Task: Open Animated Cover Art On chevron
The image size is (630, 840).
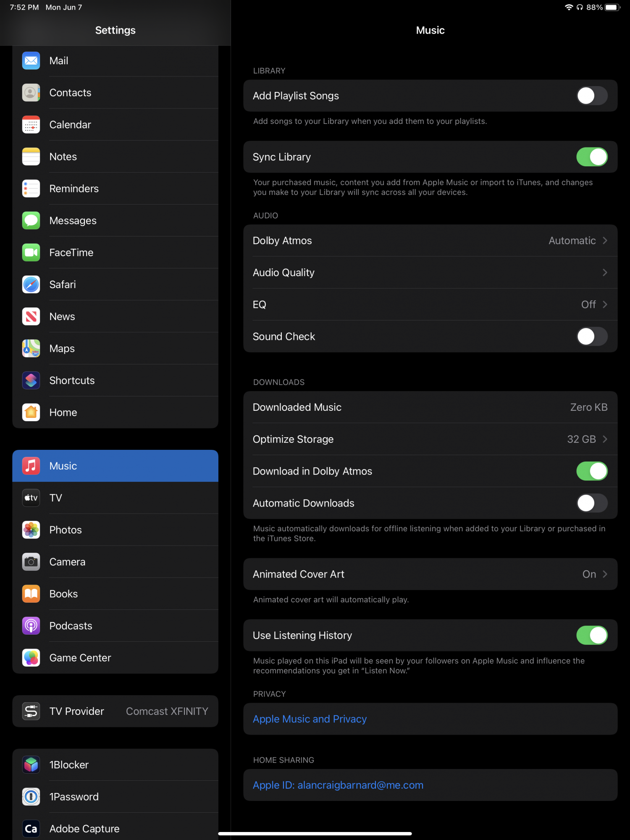Action: [x=605, y=574]
